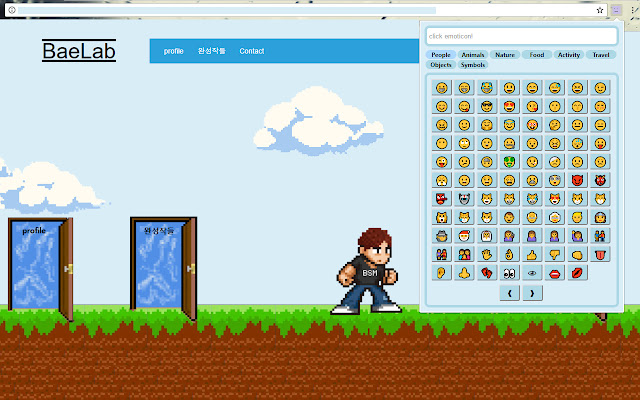Pick the tears of joy emoji
640x400 pixels.
487,88
